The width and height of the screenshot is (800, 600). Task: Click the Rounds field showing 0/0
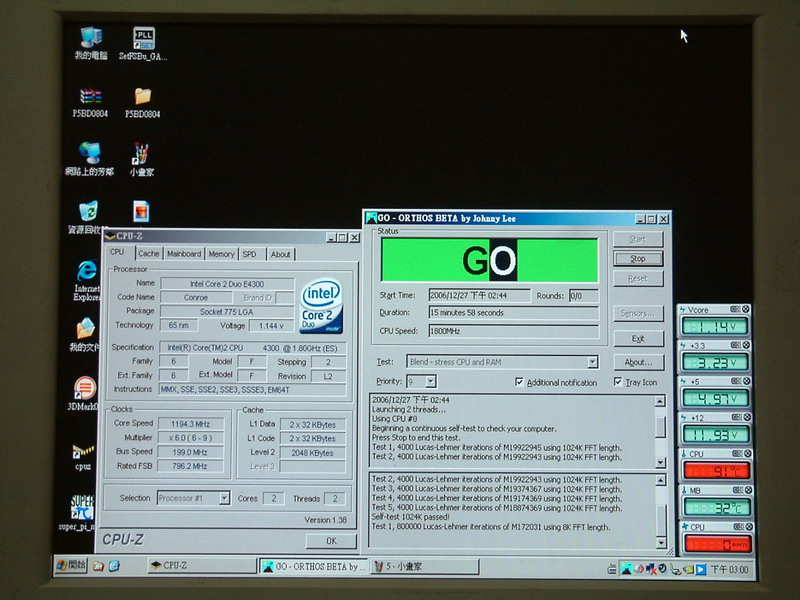[584, 296]
